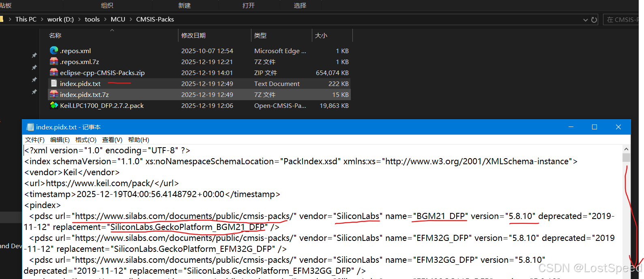Viewport: 644px width, 279px height.
Task: Click the <timestamp> line in Notepad
Action: 152,194
